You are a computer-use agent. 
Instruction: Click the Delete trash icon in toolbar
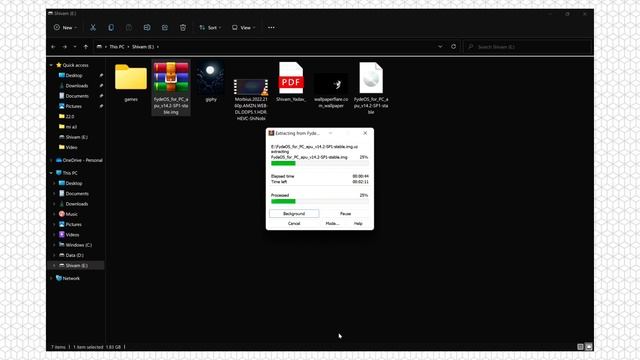(x=183, y=27)
